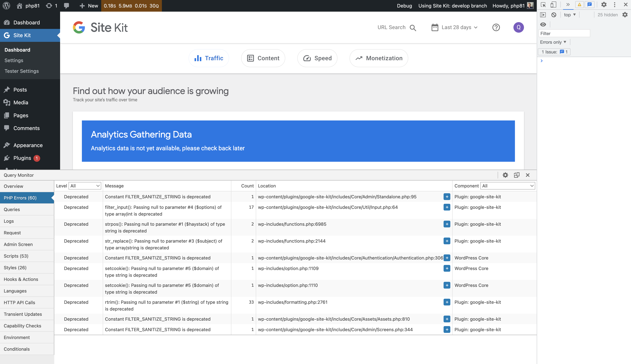Open the Level filter dropdown
Image resolution: width=631 pixels, height=364 pixels.
(85, 186)
